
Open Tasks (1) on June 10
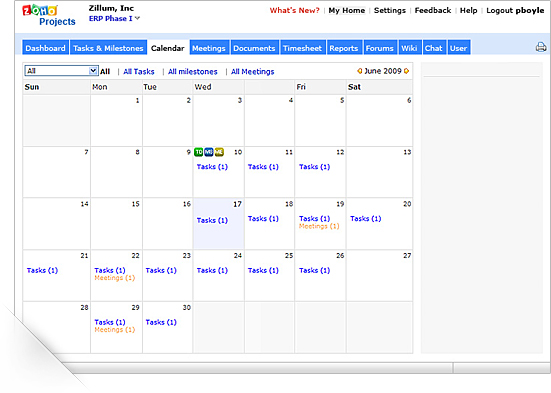(212, 167)
